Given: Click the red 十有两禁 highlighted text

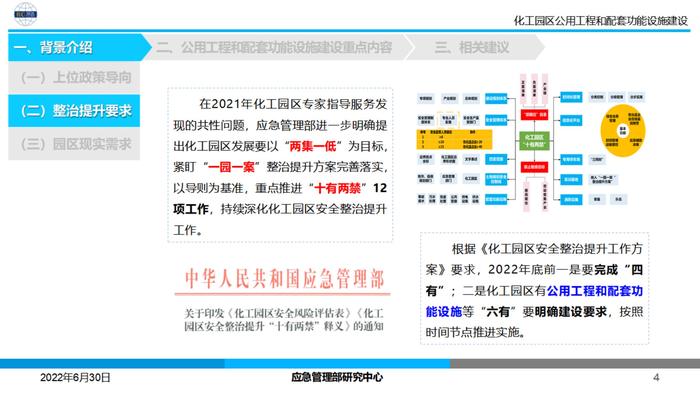Looking at the screenshot, I should [x=337, y=188].
